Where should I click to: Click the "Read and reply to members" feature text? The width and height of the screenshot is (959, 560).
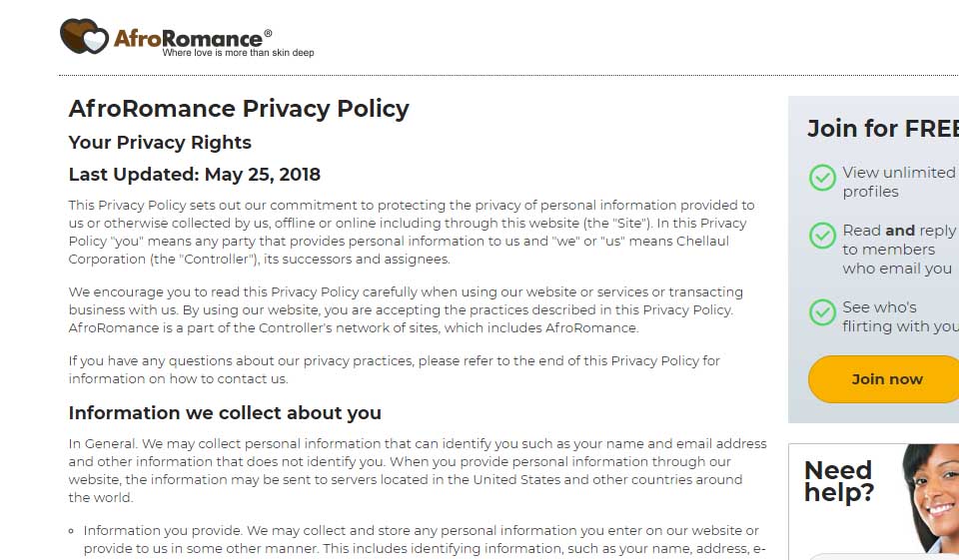897,249
